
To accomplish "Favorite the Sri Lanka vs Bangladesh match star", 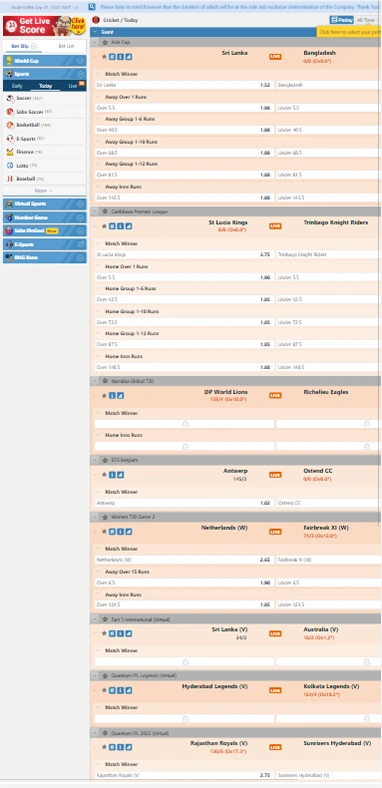I will 104,57.
